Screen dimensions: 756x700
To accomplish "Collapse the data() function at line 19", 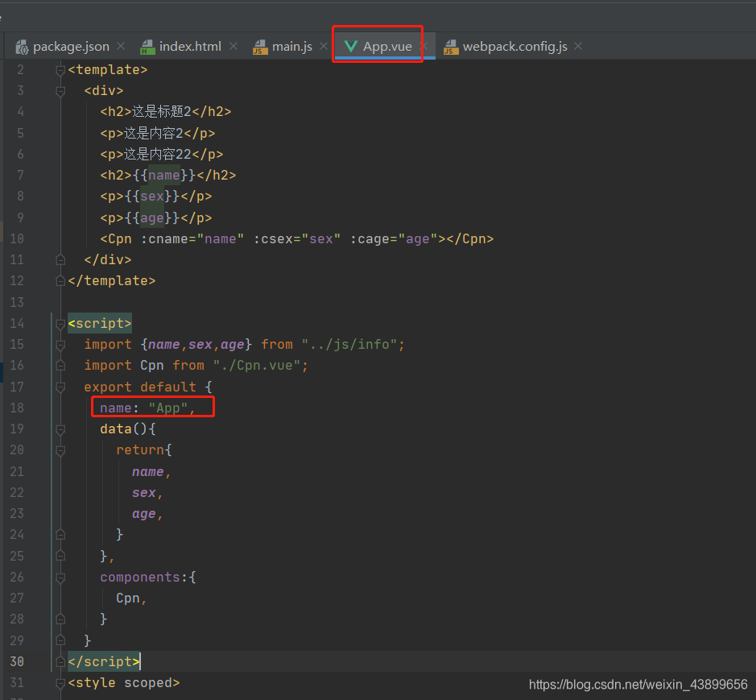I will (60, 429).
